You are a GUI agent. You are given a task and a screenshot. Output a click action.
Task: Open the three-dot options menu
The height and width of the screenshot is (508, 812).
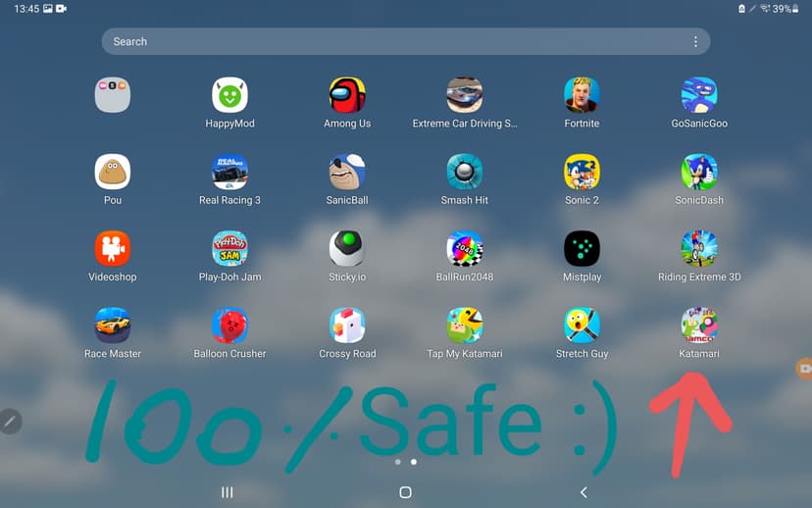[695, 41]
